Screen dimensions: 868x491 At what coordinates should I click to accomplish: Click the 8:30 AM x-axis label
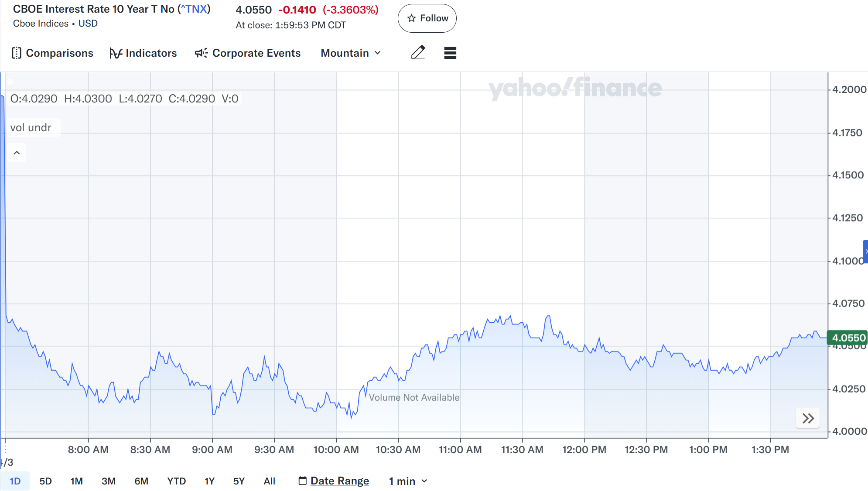[150, 450]
